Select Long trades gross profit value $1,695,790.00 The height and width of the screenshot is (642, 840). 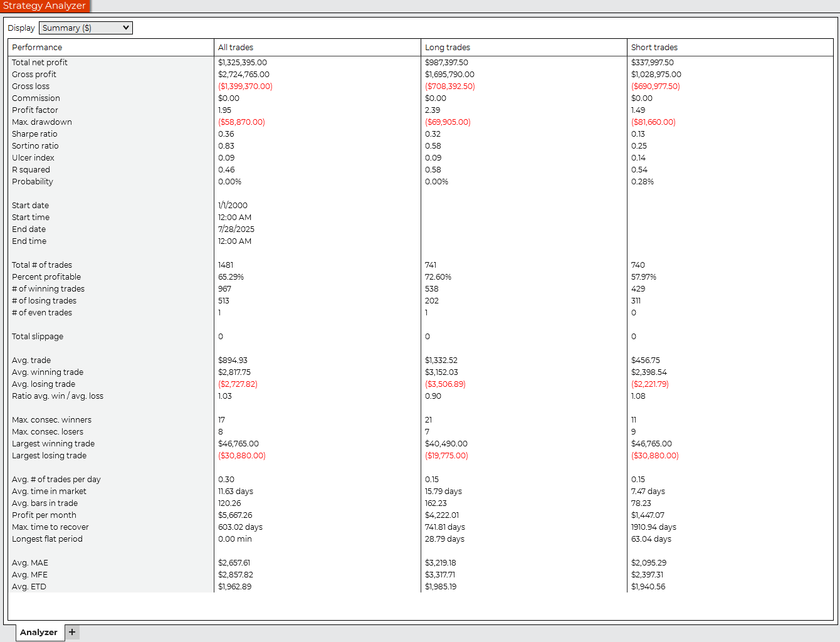click(449, 75)
